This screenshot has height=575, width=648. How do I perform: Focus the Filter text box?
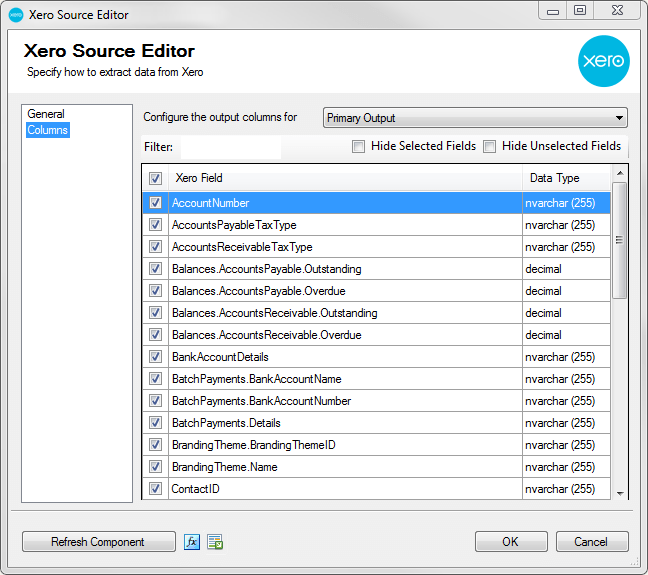(x=231, y=147)
